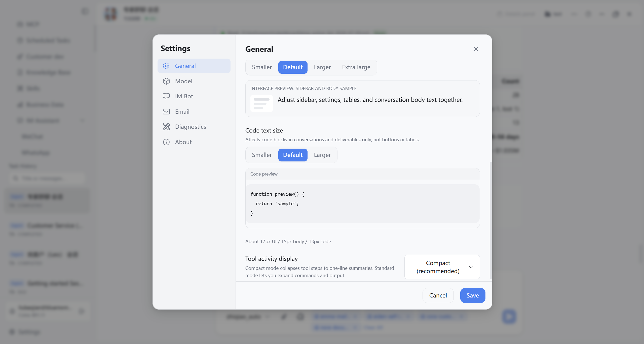Click the info icon beside About

point(166,142)
